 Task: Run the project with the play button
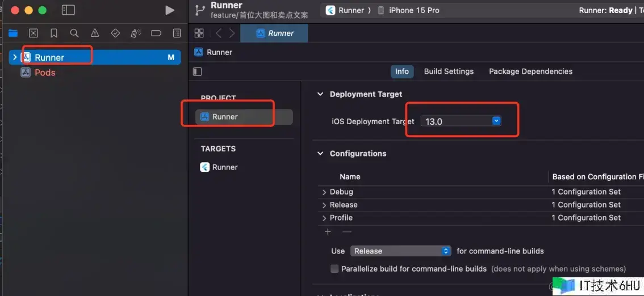coord(170,10)
